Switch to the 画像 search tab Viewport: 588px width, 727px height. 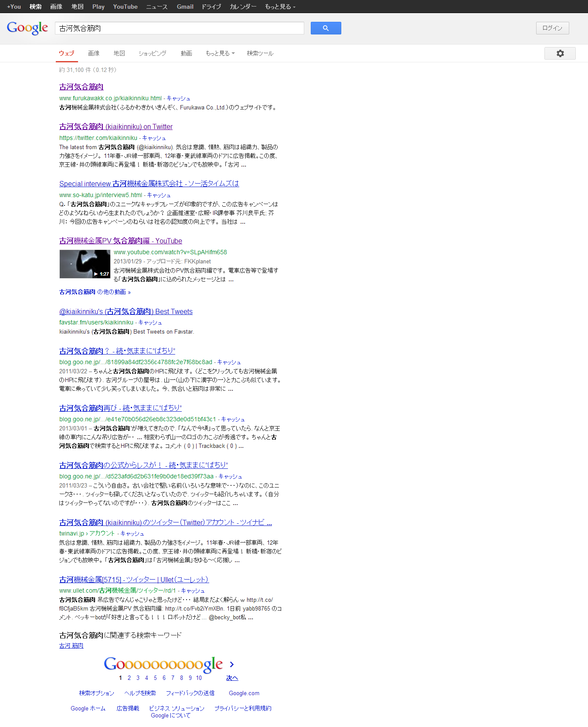[94, 53]
